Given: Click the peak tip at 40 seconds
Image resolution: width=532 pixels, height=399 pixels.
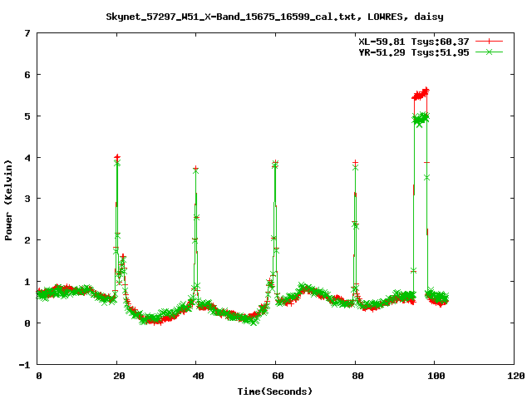Looking at the screenshot, I should (196, 169).
